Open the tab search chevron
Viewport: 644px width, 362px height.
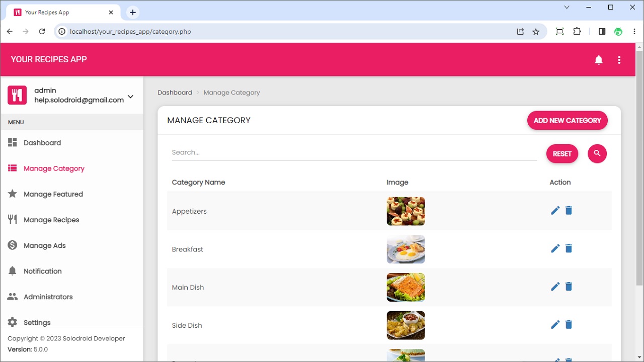[567, 8]
